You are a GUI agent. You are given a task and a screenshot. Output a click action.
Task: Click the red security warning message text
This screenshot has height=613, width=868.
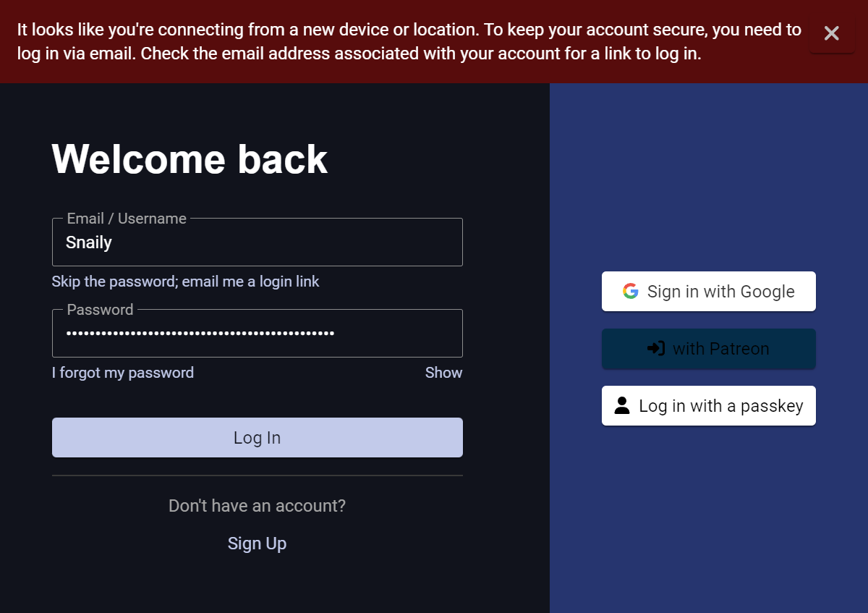pos(409,42)
